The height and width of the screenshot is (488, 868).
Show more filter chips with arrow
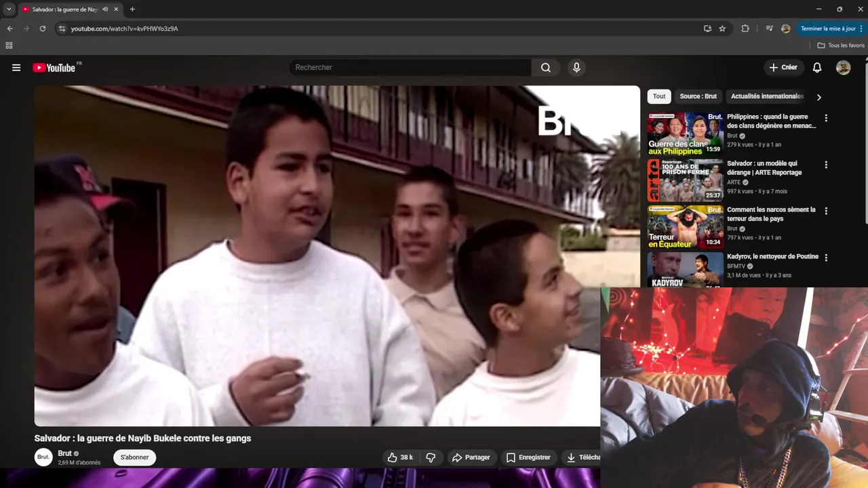(x=818, y=97)
